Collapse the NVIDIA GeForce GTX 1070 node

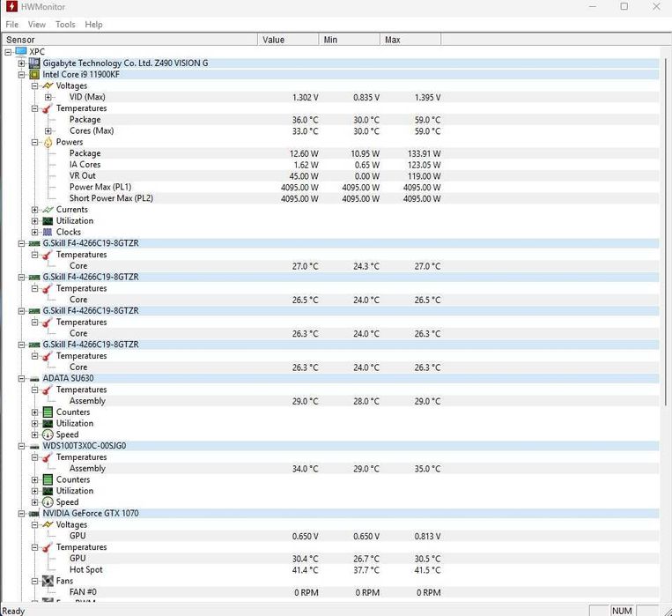(x=21, y=514)
